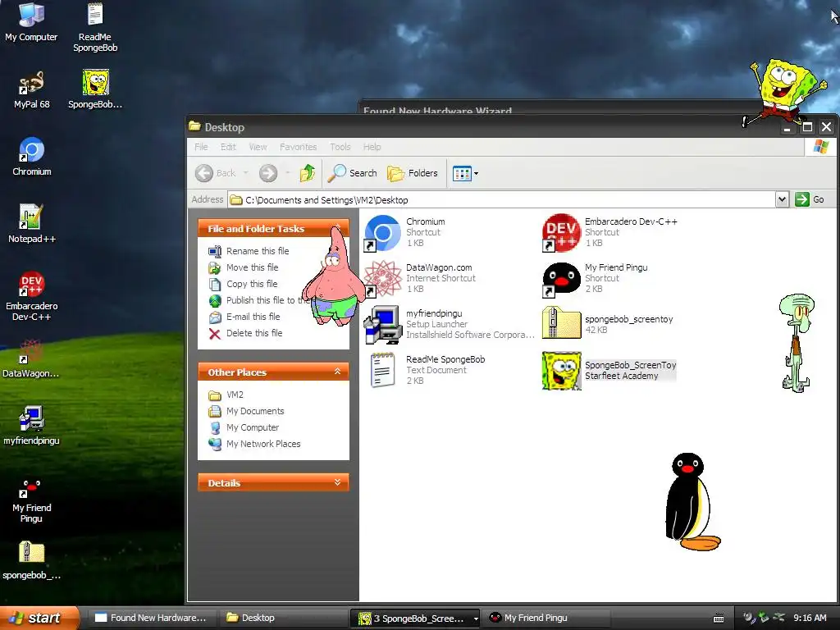Open the Favorites menu

point(298,147)
